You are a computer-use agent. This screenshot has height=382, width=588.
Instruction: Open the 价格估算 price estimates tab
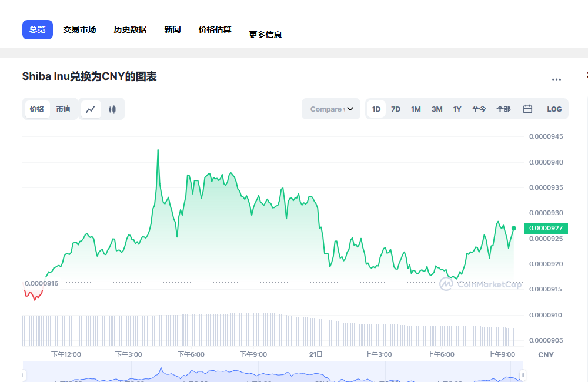click(215, 29)
